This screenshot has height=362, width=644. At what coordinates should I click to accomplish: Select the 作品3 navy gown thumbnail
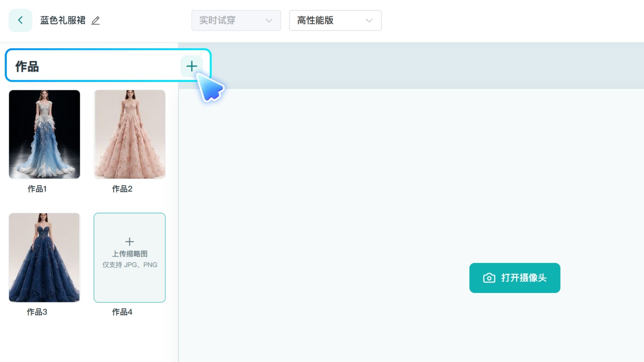pyautogui.click(x=45, y=258)
